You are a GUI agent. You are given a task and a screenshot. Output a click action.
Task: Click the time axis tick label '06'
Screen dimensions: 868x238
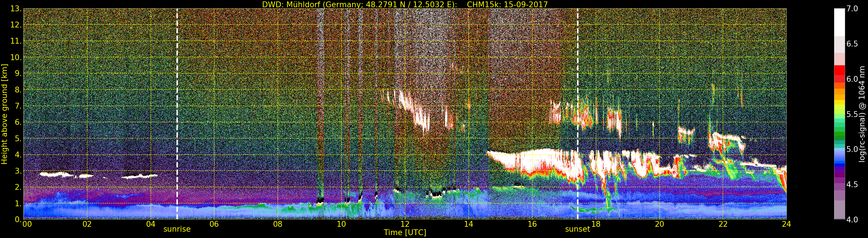pyautogui.click(x=214, y=224)
